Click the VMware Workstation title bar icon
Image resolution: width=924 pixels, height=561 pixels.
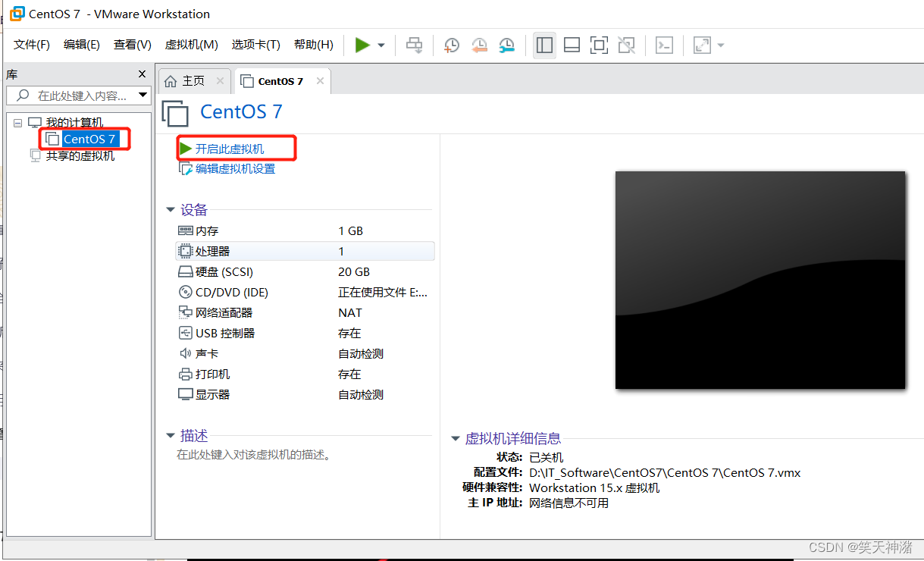click(17, 14)
